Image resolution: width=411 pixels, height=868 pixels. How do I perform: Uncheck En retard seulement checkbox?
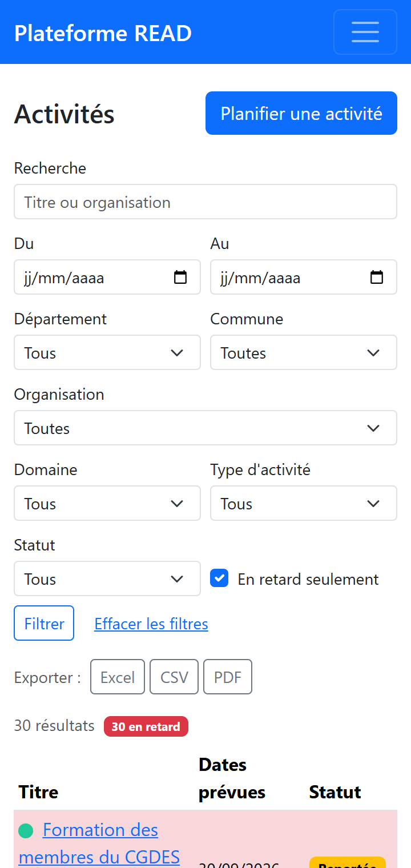tap(220, 578)
